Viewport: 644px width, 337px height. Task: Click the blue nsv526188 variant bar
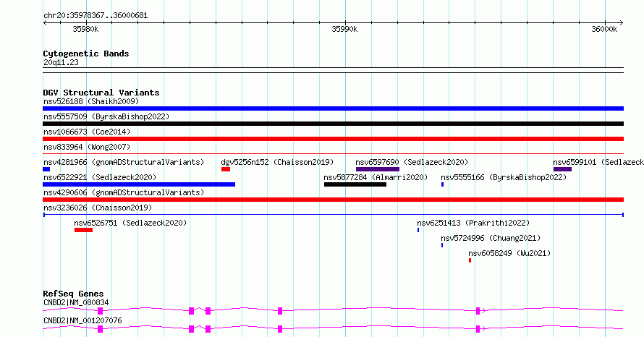pyautogui.click(x=333, y=108)
